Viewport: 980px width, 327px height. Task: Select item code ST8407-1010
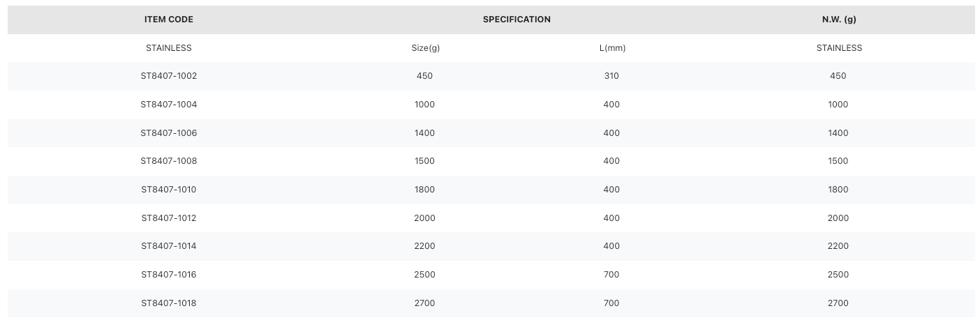coord(168,190)
